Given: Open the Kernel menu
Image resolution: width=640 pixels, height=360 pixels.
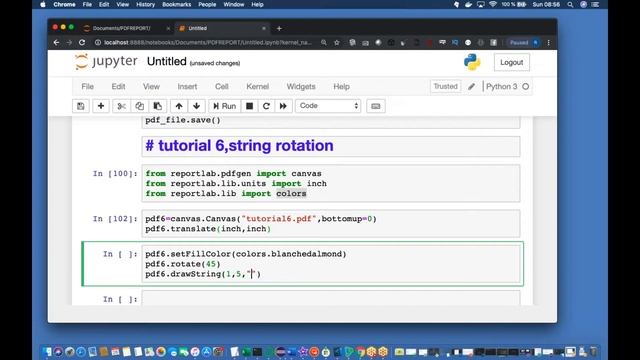Looking at the screenshot, I should [258, 87].
